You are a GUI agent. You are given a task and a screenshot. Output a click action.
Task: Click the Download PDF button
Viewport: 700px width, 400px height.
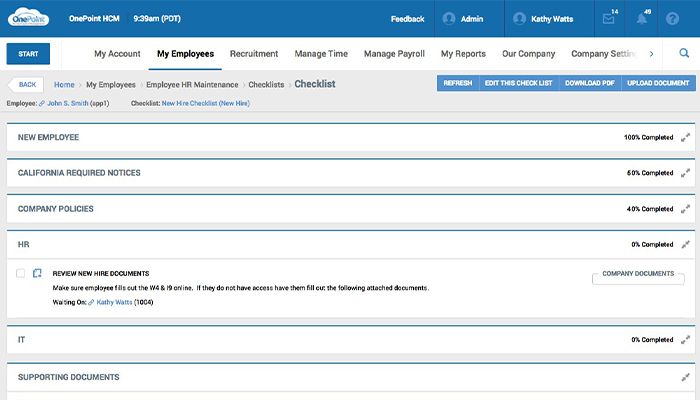589,84
